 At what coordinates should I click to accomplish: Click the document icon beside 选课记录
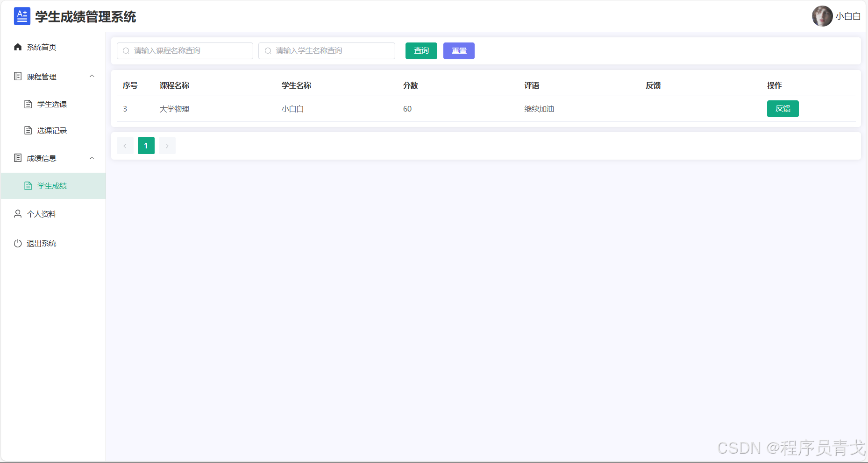29,130
